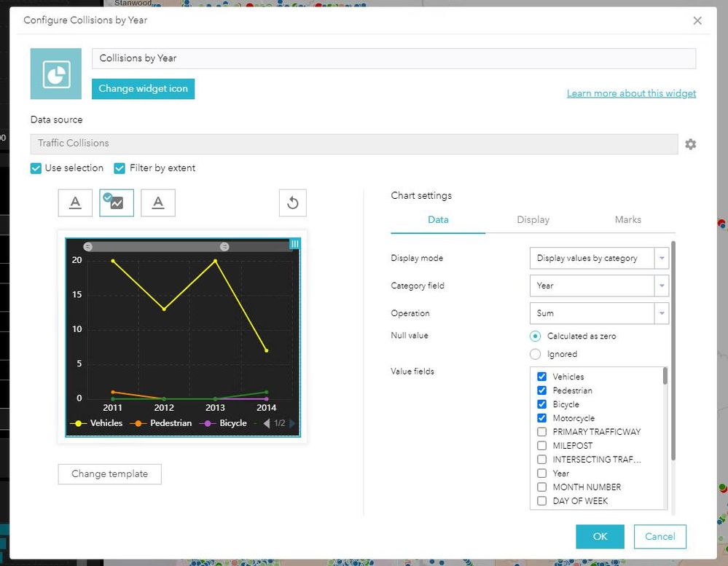The width and height of the screenshot is (728, 566).
Task: Switch to the Marks tab
Action: pyautogui.click(x=627, y=219)
